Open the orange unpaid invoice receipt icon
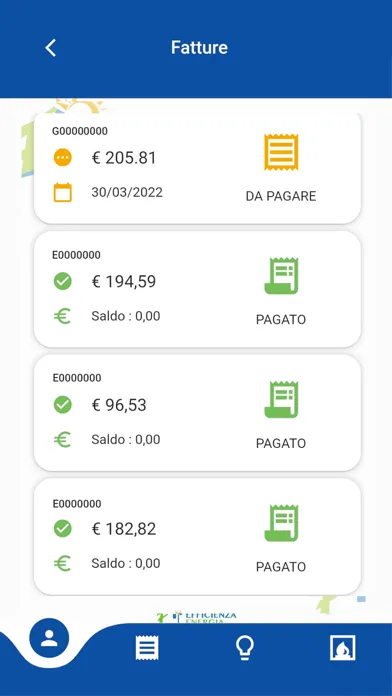Image resolution: width=392 pixels, height=696 pixels. coord(281,152)
